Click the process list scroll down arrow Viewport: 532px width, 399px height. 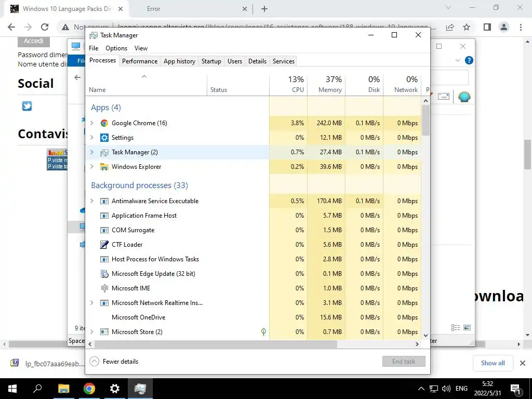point(426,336)
